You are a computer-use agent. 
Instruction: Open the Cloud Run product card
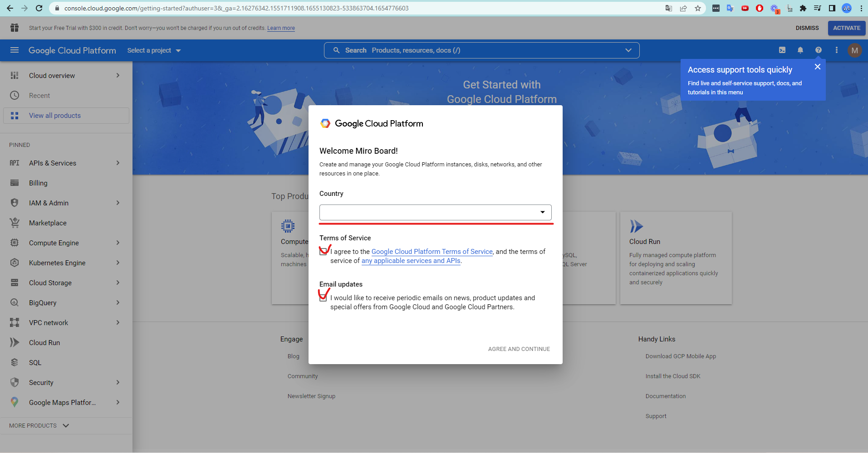[x=676, y=258]
